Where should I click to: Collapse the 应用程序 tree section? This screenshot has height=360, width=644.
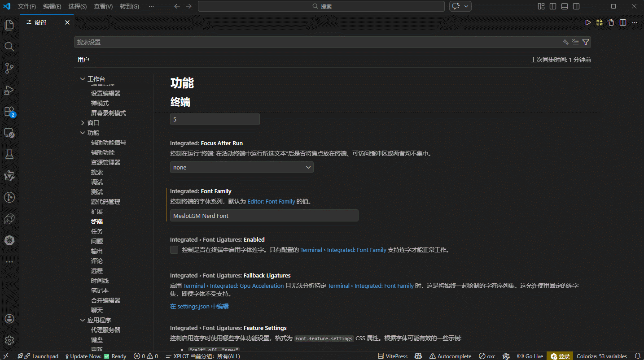point(83,320)
